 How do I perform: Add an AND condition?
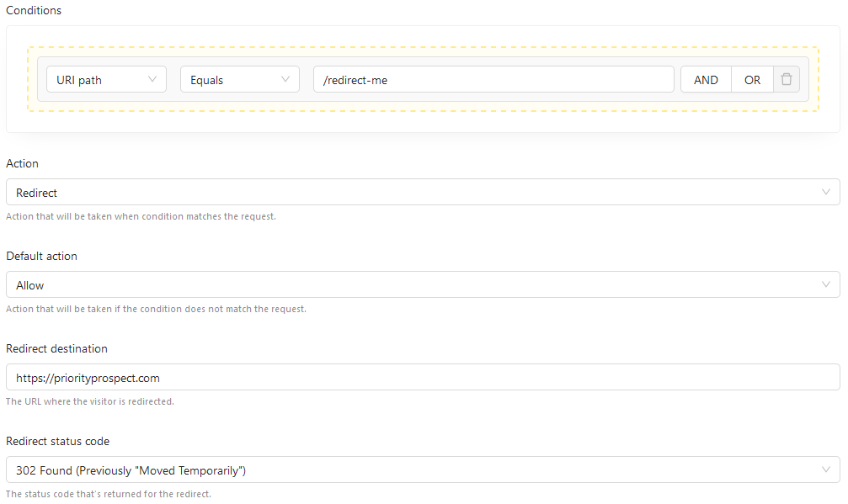click(706, 79)
